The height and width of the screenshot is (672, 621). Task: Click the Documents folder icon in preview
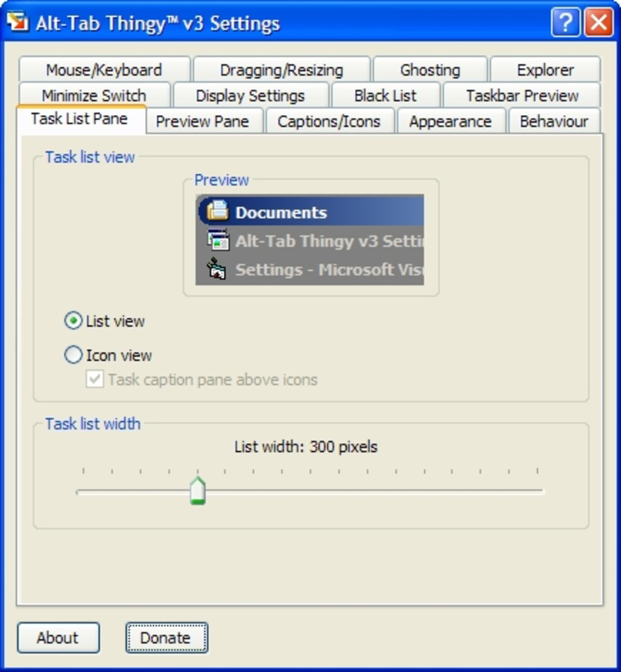(218, 212)
